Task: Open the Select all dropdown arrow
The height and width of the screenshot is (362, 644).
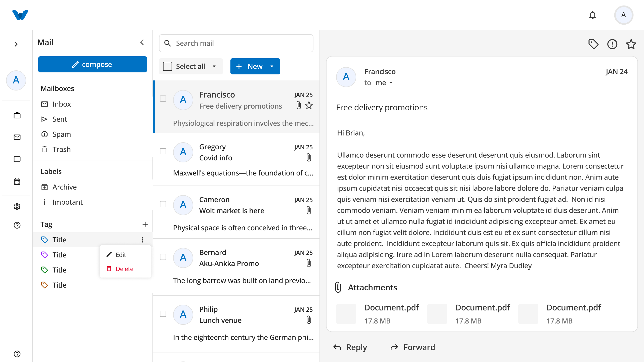Action: coord(214,66)
